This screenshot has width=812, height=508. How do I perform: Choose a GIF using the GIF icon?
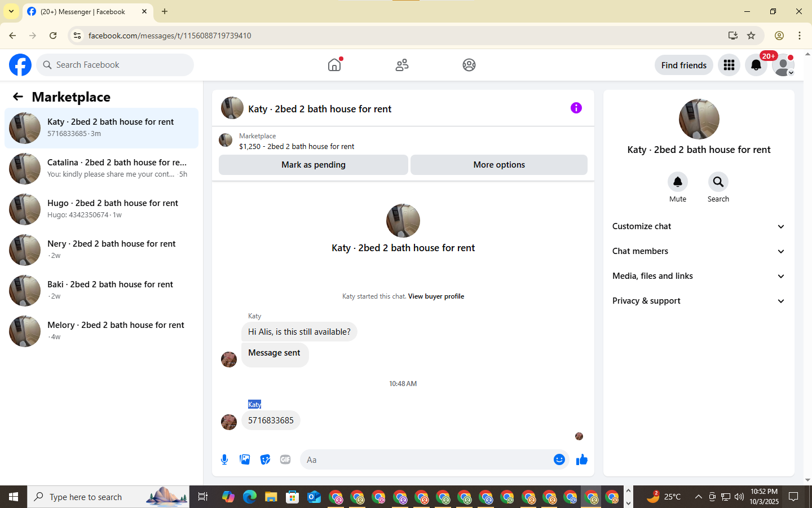tap(285, 459)
